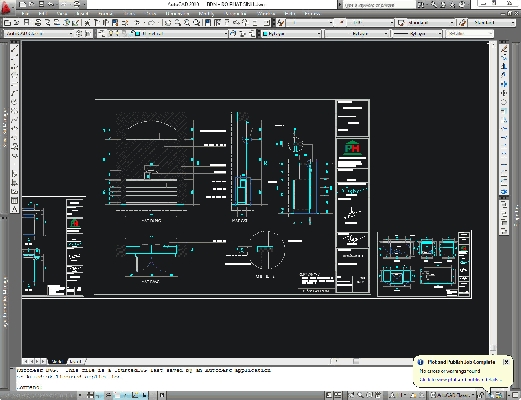The image size is (521, 400).
Task: Close the Plot and Publish Job Complete balloon
Action: (506, 362)
